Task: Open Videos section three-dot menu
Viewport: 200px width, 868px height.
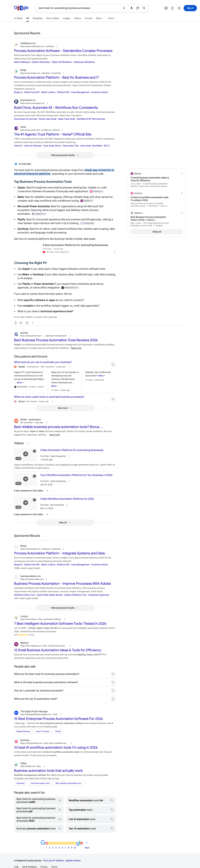Action: (x=28, y=443)
